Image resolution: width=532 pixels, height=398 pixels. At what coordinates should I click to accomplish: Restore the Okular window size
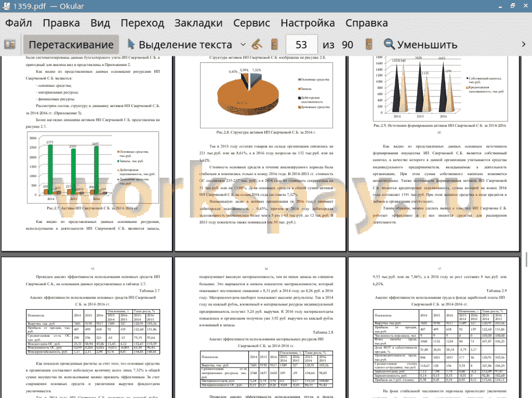513,6
